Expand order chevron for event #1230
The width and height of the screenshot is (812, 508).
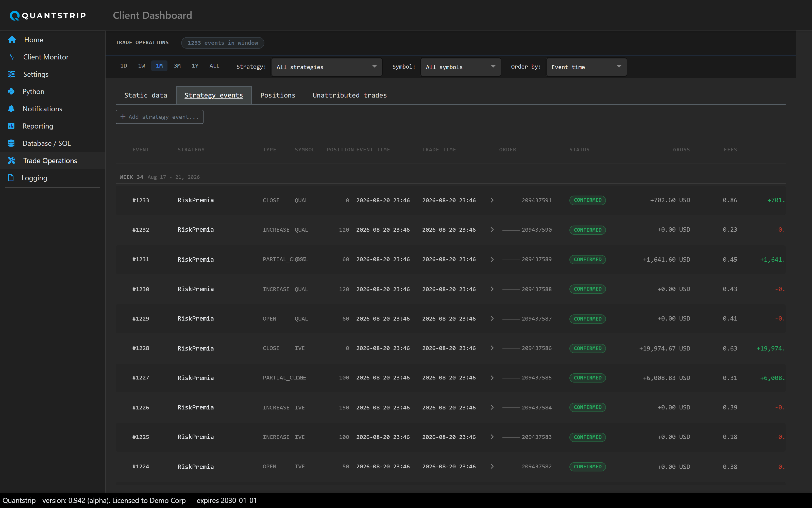(x=492, y=289)
